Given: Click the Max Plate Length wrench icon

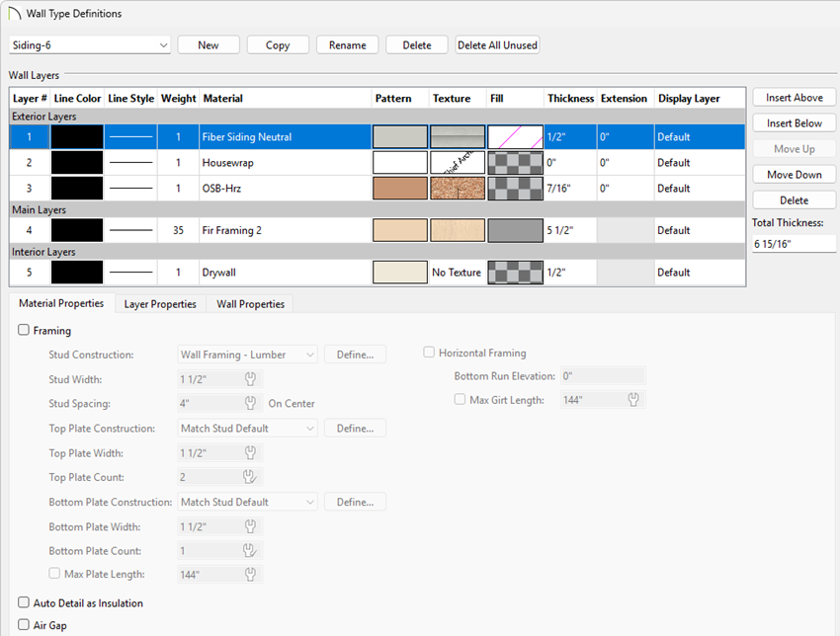Looking at the screenshot, I should click(250, 574).
